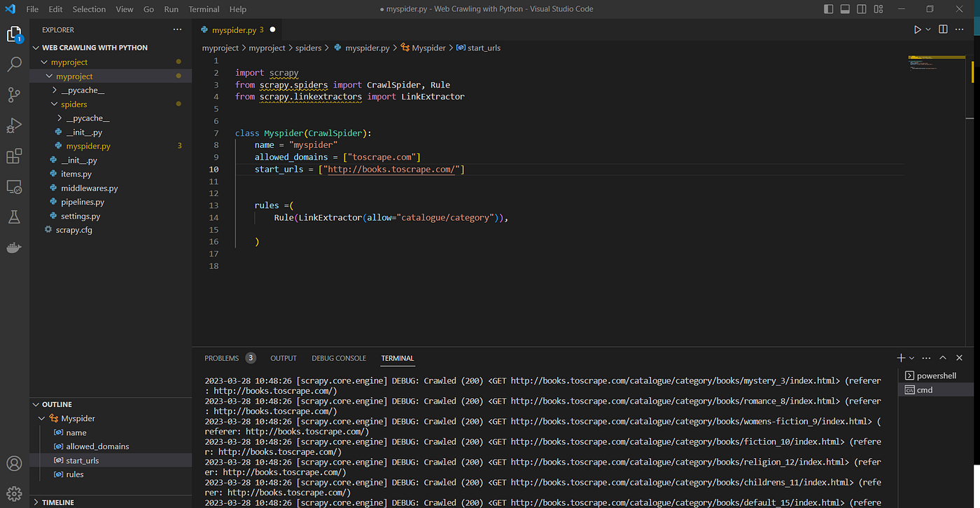Image resolution: width=980 pixels, height=508 pixels.
Task: Open the Run and Debug view
Action: click(x=14, y=125)
